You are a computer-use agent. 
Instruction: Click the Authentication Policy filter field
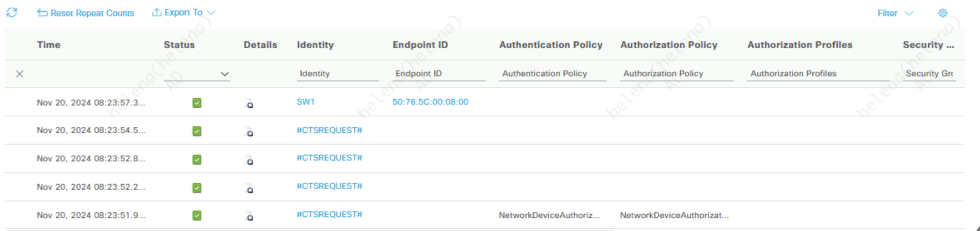[552, 73]
